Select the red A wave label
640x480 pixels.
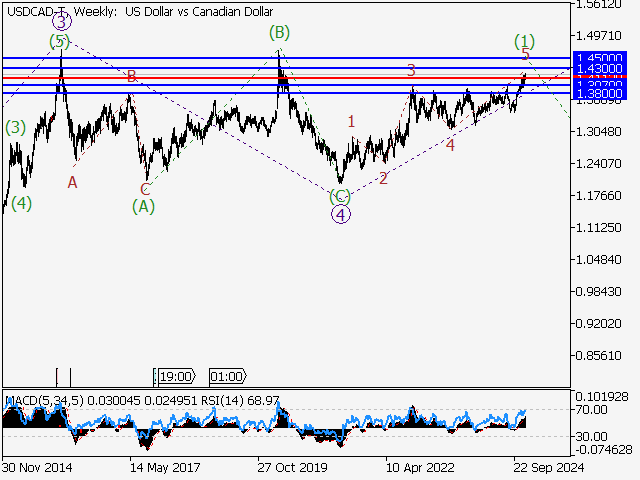point(72,182)
